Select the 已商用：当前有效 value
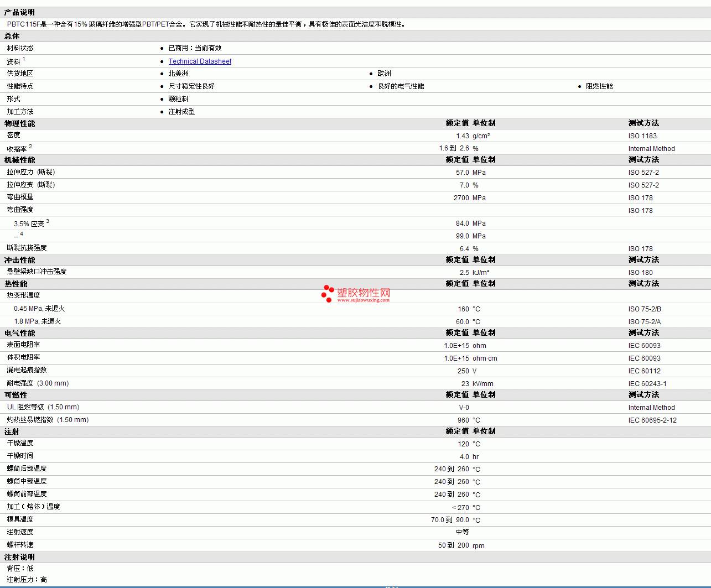Image resolution: width=711 pixels, height=588 pixels. pyautogui.click(x=195, y=48)
